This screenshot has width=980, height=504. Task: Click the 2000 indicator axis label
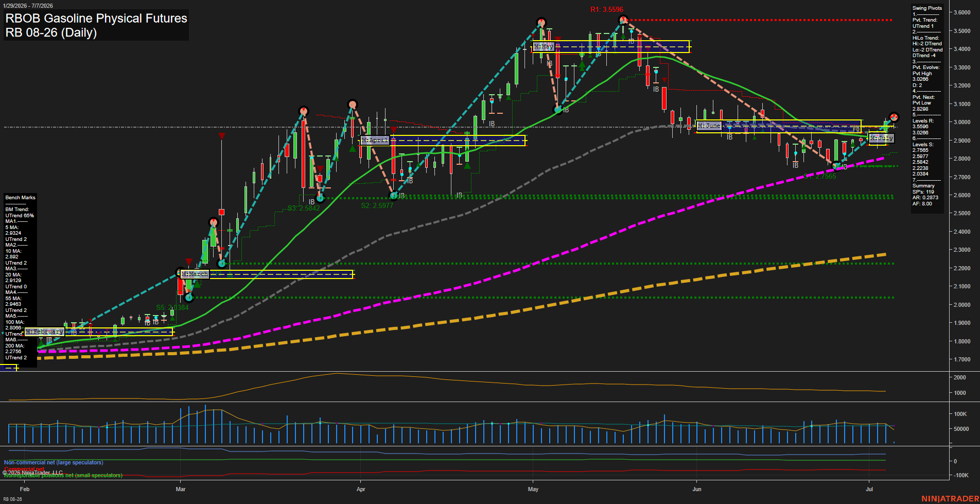960,377
